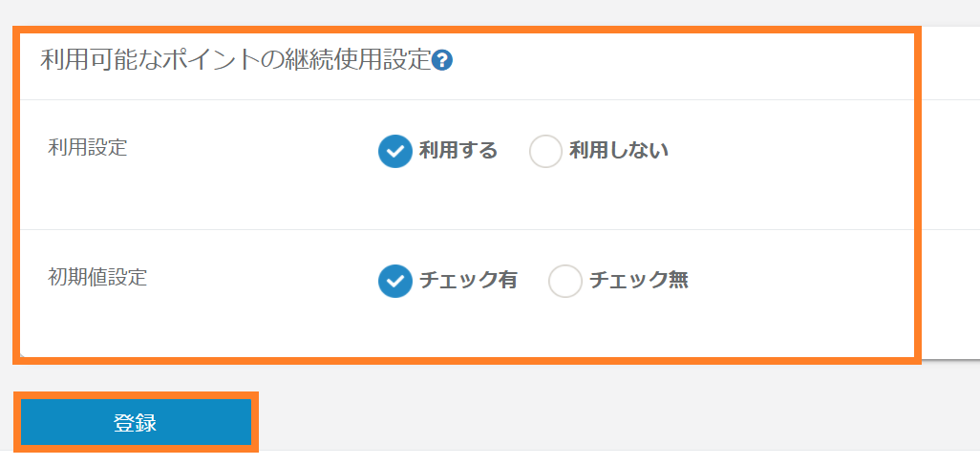Click the adjacent white panel at right edge

click(952, 191)
